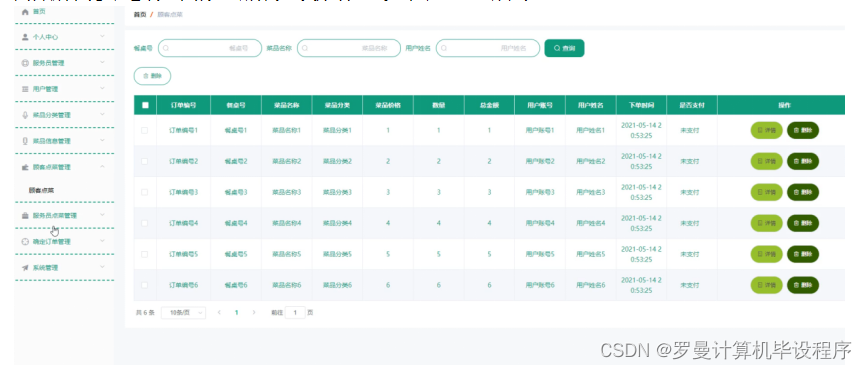Expand the 菜品信息管理 chevron
The width and height of the screenshot is (867, 369).
[x=102, y=141]
